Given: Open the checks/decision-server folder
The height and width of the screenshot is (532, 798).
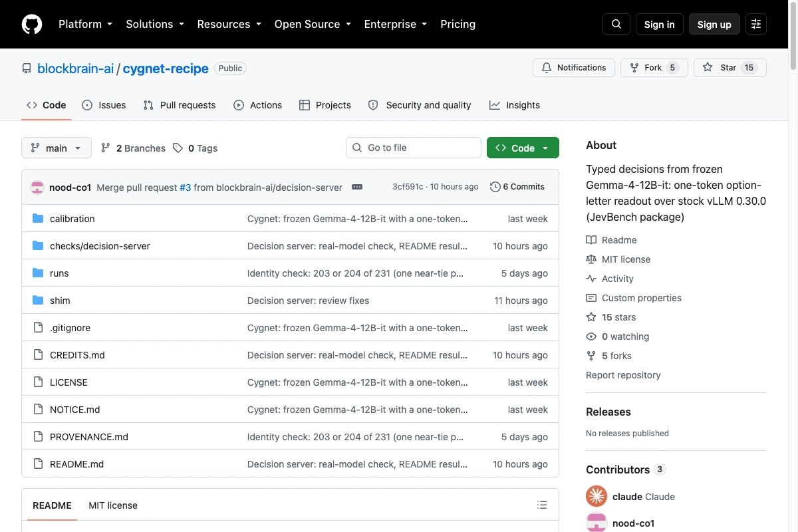Looking at the screenshot, I should pyautogui.click(x=100, y=246).
